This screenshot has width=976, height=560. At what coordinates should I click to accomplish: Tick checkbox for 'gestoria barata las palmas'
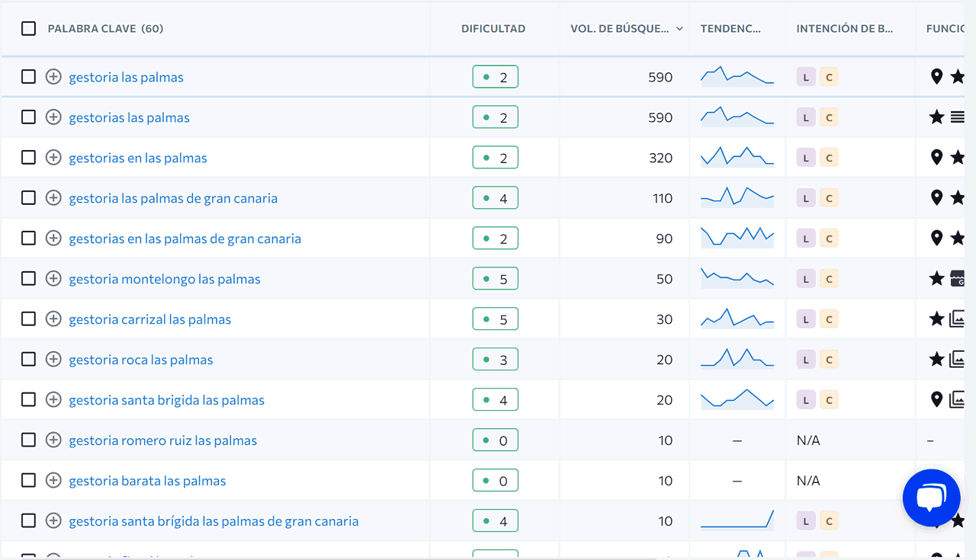pos(28,481)
